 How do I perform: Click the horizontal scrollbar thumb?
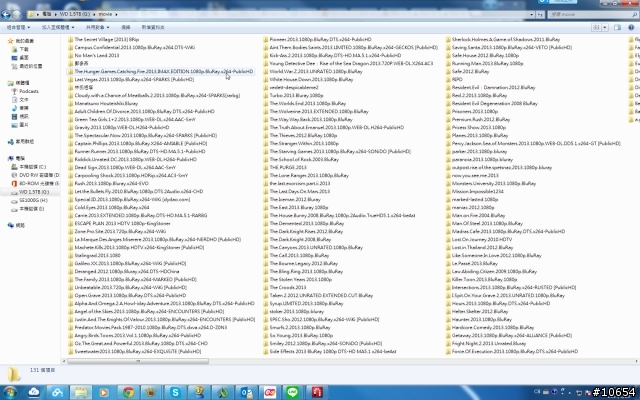(138, 361)
